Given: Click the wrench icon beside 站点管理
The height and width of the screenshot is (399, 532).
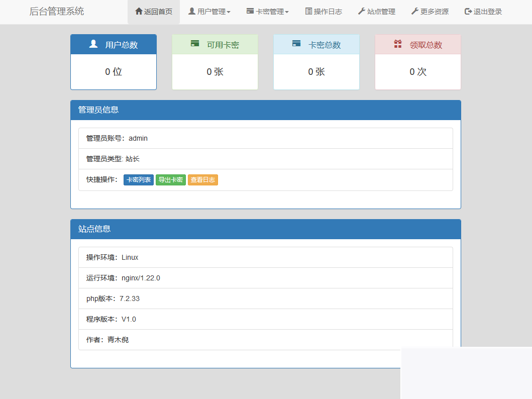Looking at the screenshot, I should 361,12.
